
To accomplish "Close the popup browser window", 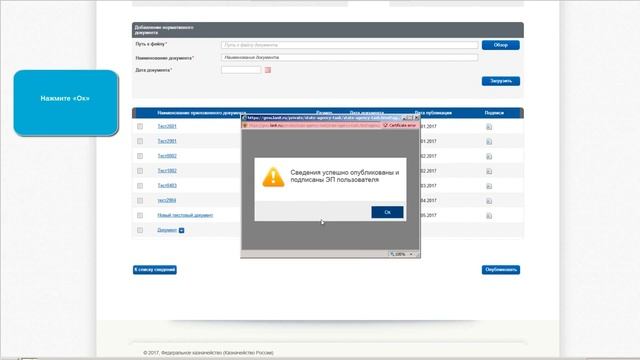I will click(416, 118).
